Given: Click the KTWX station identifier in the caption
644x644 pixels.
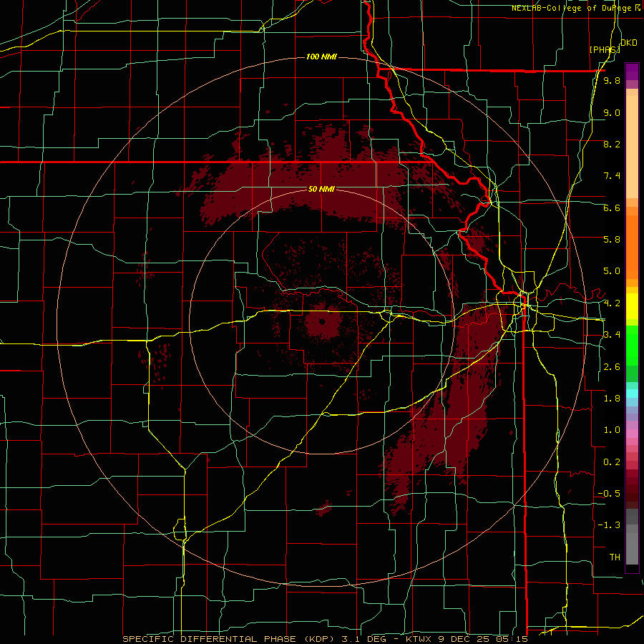Looking at the screenshot, I should click(x=418, y=639).
